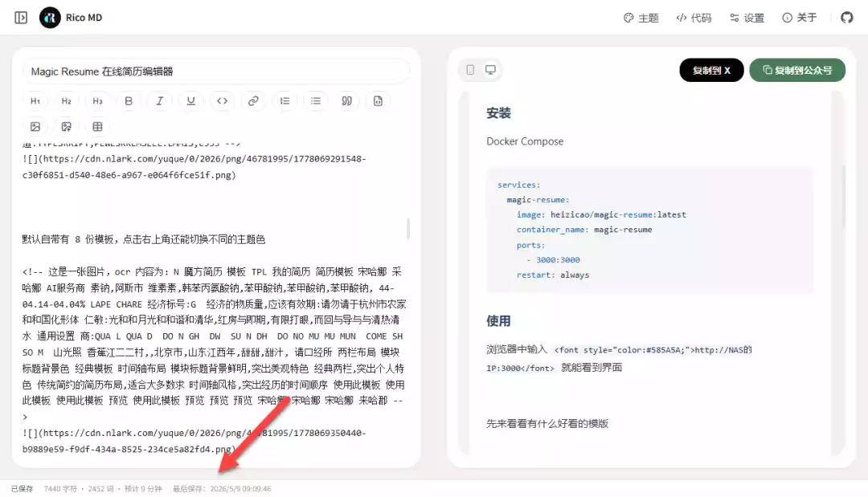
Task: Insert an image
Action: point(35,127)
